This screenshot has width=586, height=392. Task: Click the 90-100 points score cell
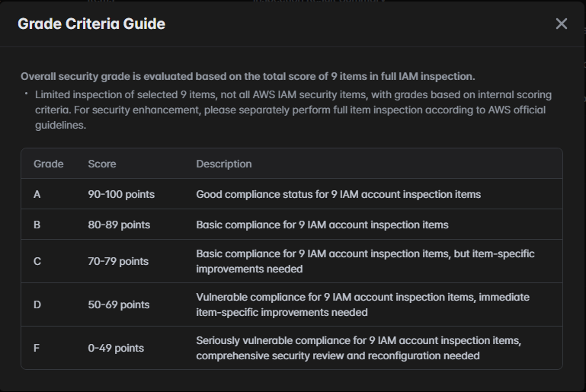tap(121, 194)
